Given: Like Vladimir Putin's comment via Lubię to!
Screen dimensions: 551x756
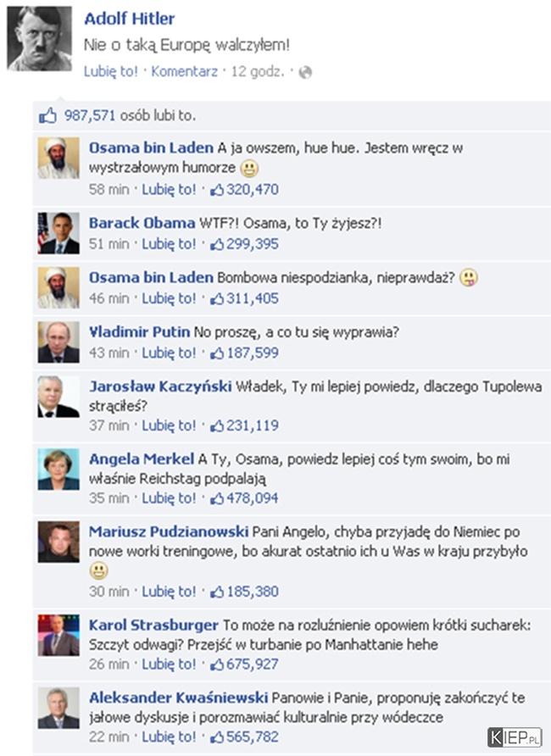Looking at the screenshot, I should click(x=169, y=353).
